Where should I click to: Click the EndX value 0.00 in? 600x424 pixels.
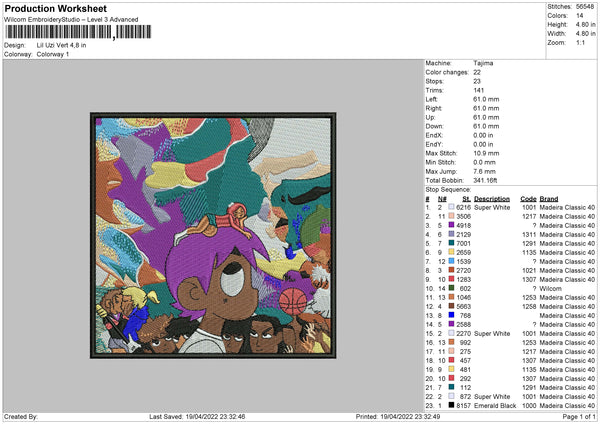tap(483, 135)
